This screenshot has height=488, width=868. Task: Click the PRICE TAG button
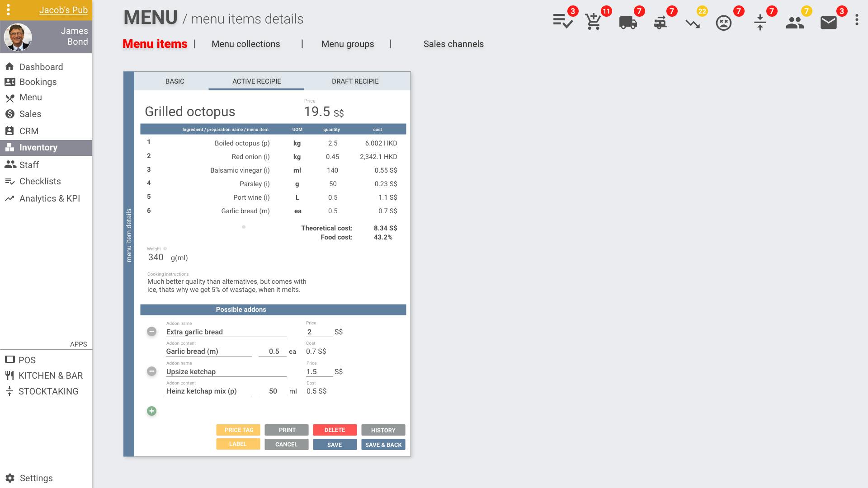(x=238, y=430)
